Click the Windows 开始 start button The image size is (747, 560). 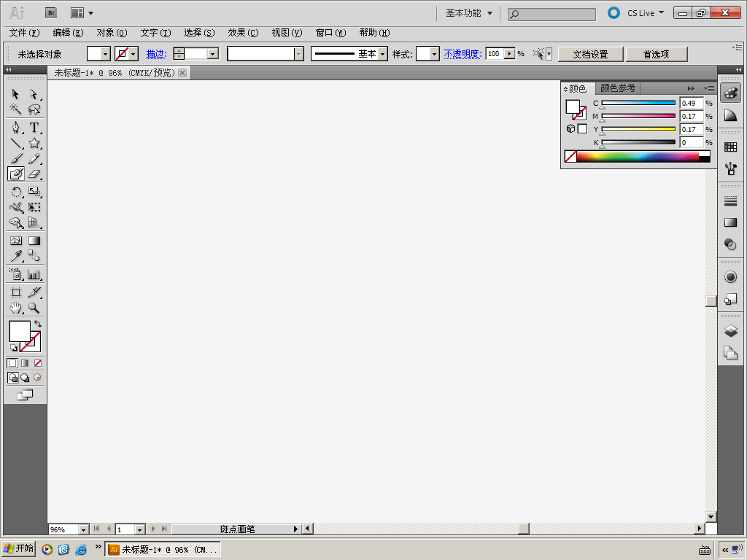pyautogui.click(x=18, y=548)
